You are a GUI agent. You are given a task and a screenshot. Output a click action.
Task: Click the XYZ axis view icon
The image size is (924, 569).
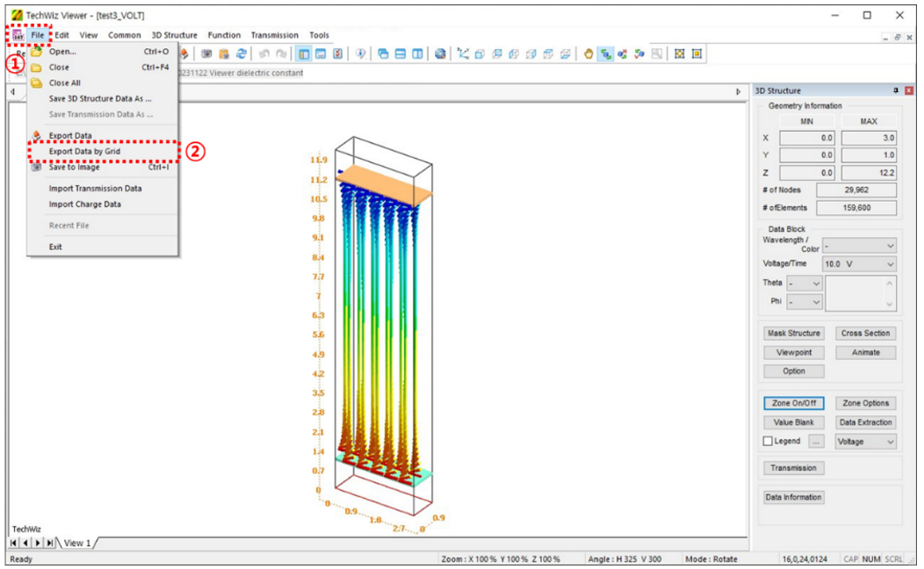click(x=462, y=54)
